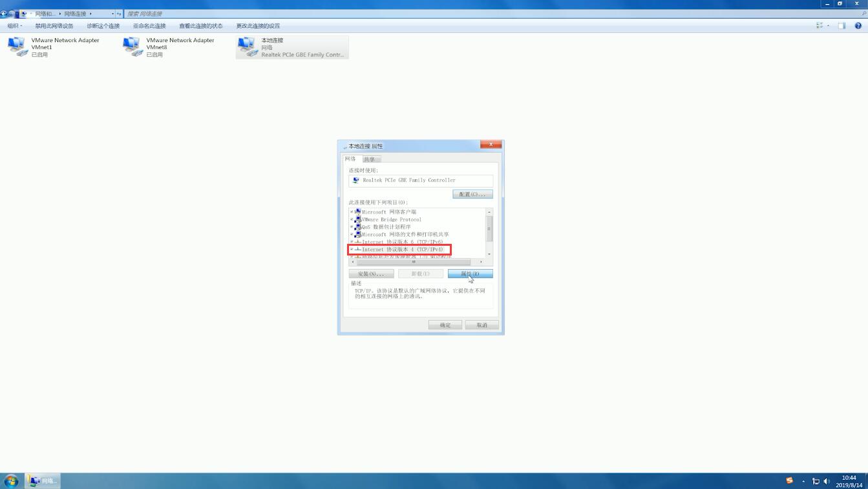Click the 配置(C)... button
868x489 pixels.
472,194
